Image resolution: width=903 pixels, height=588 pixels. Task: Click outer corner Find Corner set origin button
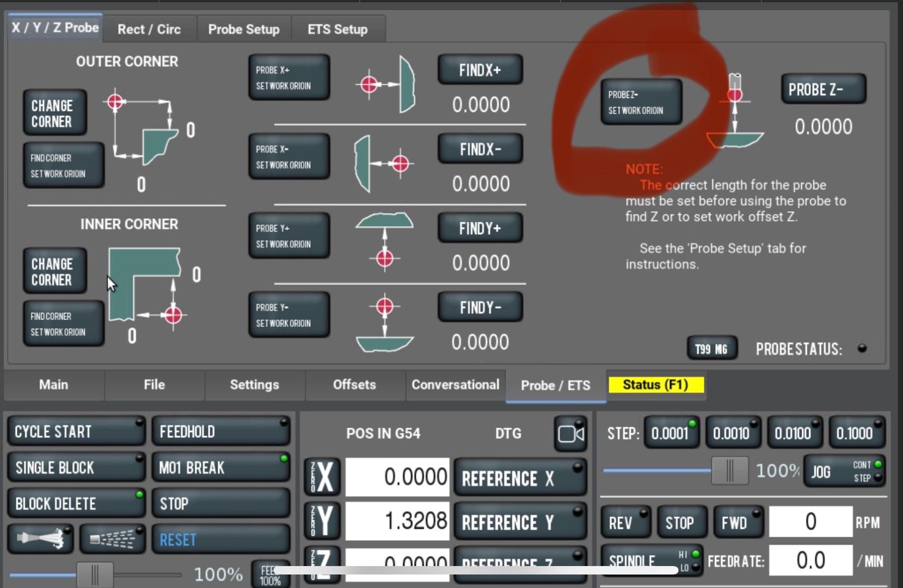coord(63,165)
